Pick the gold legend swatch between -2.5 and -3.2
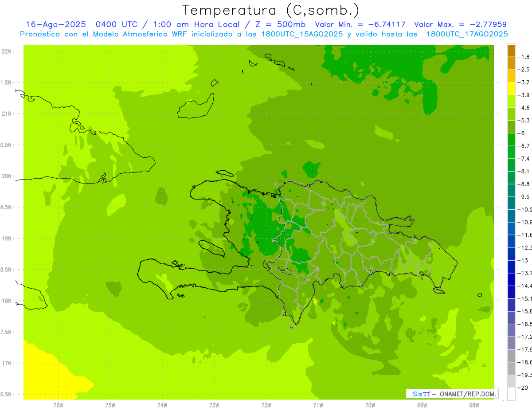 (x=511, y=76)
